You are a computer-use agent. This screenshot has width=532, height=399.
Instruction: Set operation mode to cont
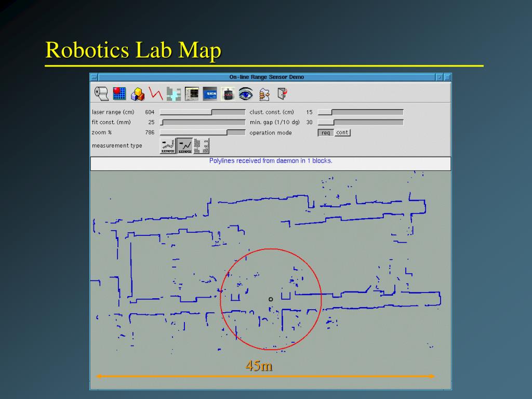342,132
